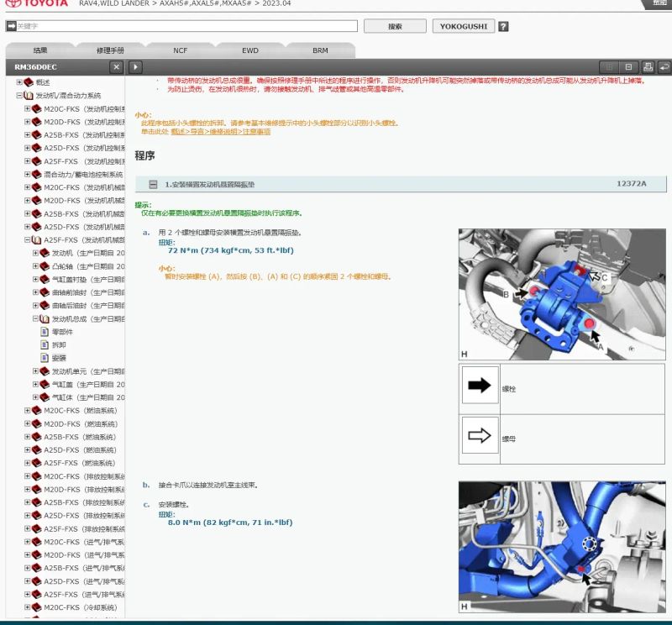This screenshot has width=672, height=625.
Task: Click the back arrow icon in toolbar
Action: coord(664,67)
